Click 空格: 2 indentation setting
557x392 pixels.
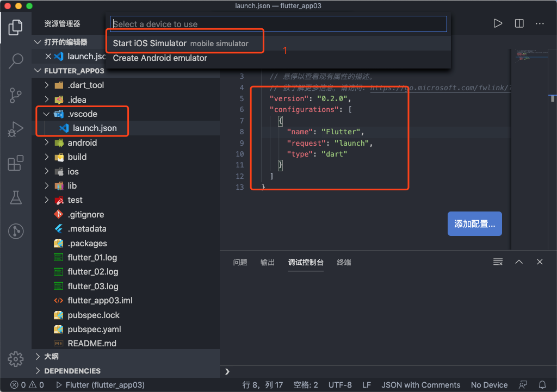pyautogui.click(x=306, y=385)
